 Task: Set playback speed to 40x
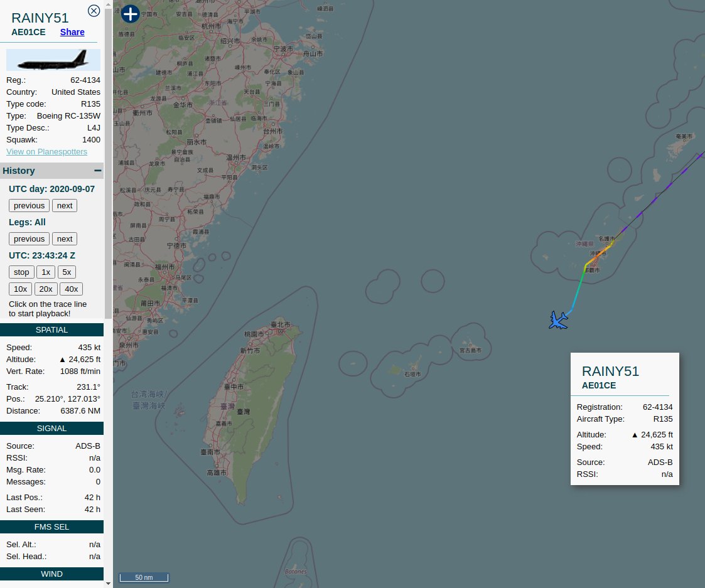point(71,289)
